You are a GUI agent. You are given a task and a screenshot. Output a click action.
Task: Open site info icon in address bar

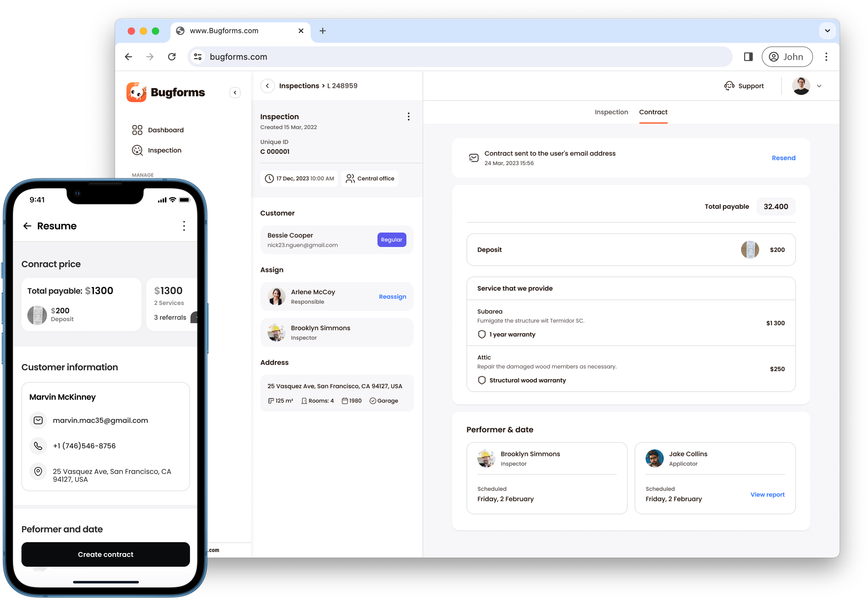click(x=198, y=57)
